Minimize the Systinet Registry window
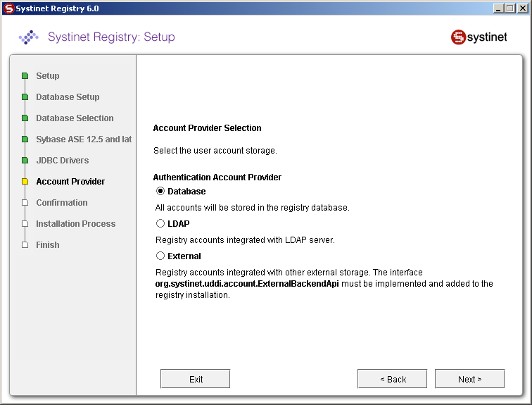Viewport: 532px width, 405px height. [498, 8]
